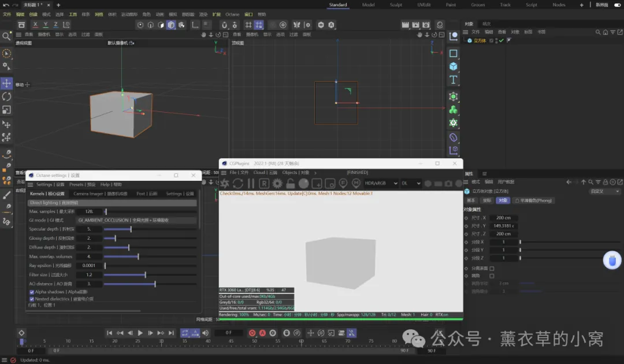This screenshot has height=364, width=624.
Task: Add a new layout with plus icon
Action: pyautogui.click(x=581, y=5)
